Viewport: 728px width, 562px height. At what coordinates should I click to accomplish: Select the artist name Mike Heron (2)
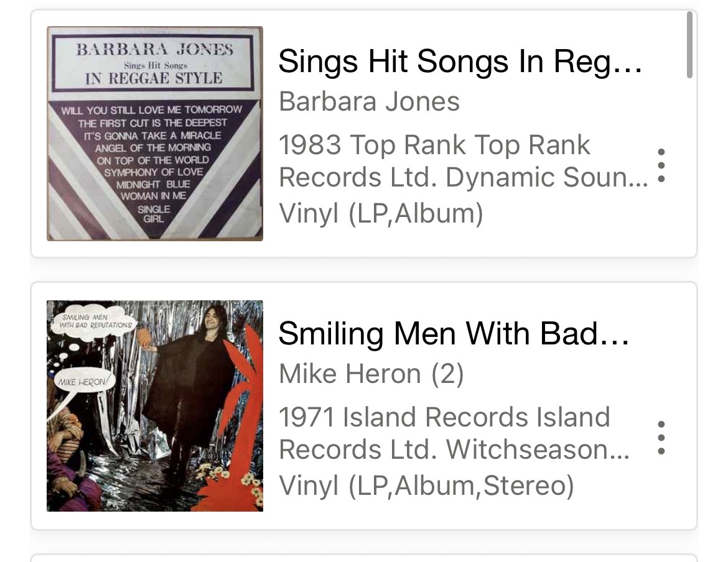pyautogui.click(x=371, y=374)
